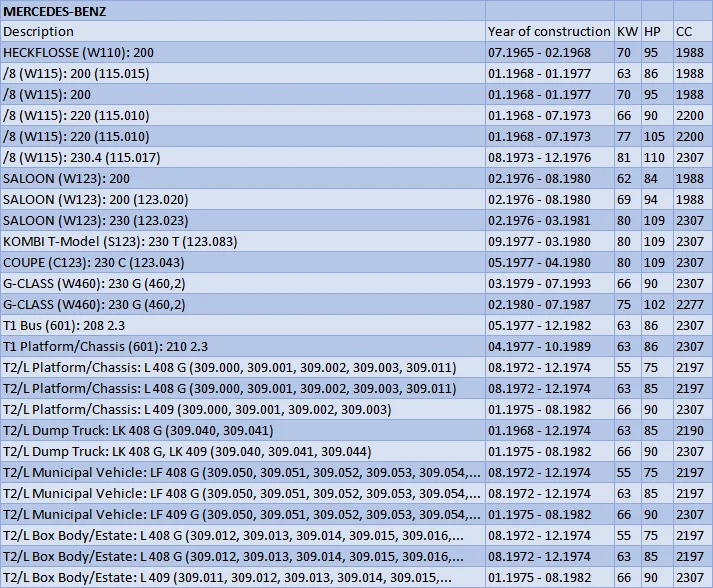Click the Year of construction header
Screen dimensions: 713x588
(x=549, y=32)
